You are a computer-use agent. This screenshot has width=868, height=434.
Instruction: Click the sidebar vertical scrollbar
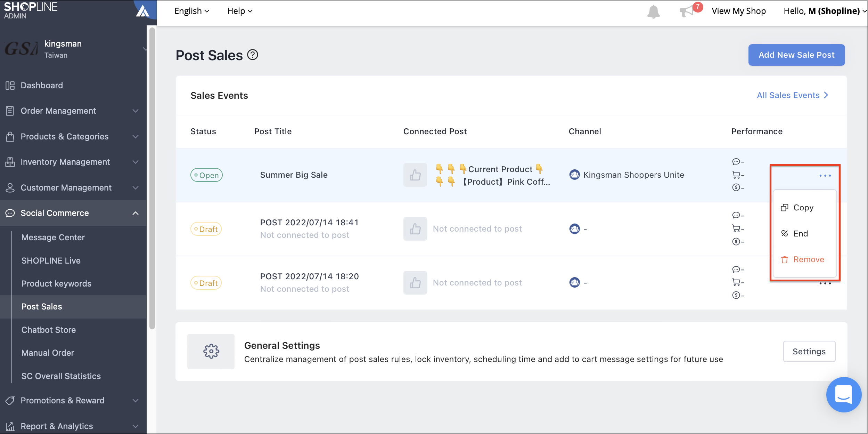(x=152, y=178)
